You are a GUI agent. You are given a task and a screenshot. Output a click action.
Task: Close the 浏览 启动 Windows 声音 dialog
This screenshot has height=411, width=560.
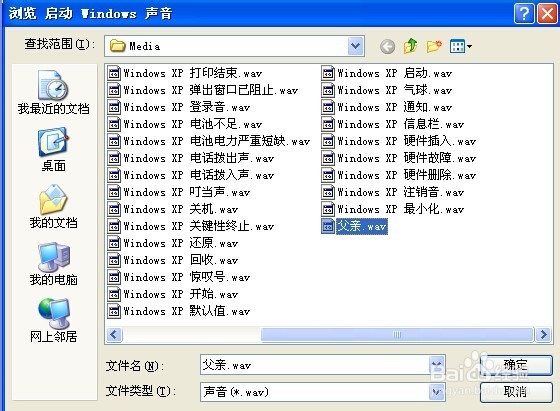547,14
